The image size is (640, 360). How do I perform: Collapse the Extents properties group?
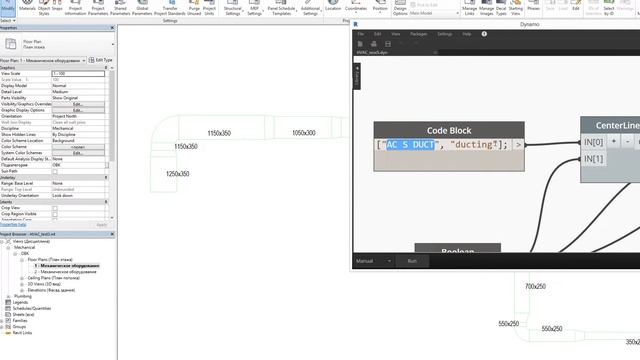(x=106, y=202)
